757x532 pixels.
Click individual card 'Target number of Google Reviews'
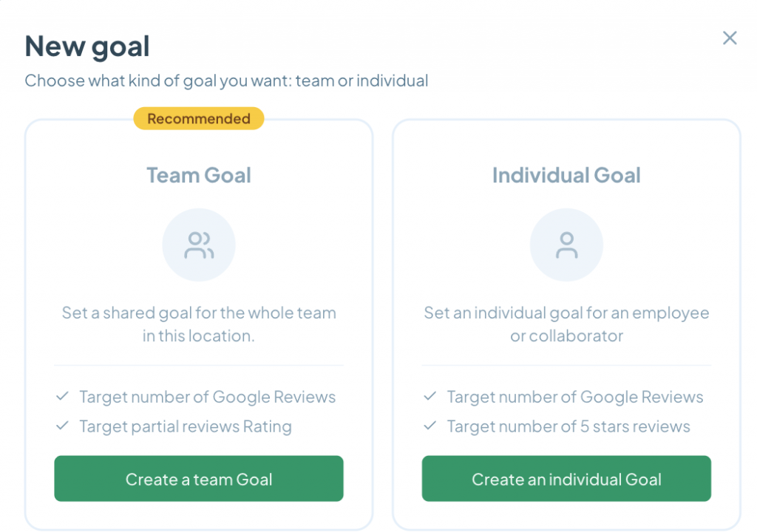tap(575, 397)
